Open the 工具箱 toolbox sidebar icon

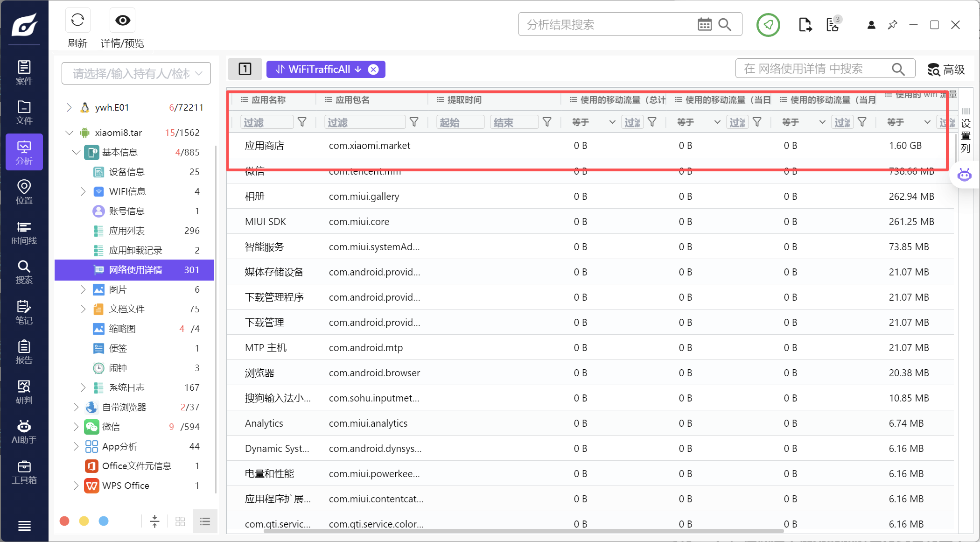(x=24, y=472)
